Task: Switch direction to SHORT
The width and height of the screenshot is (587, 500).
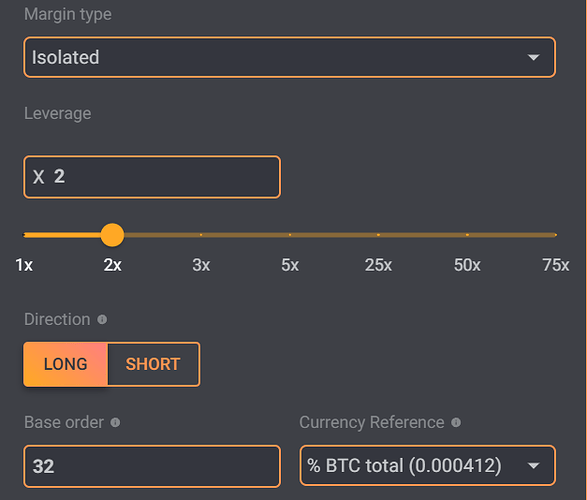Action: point(153,364)
